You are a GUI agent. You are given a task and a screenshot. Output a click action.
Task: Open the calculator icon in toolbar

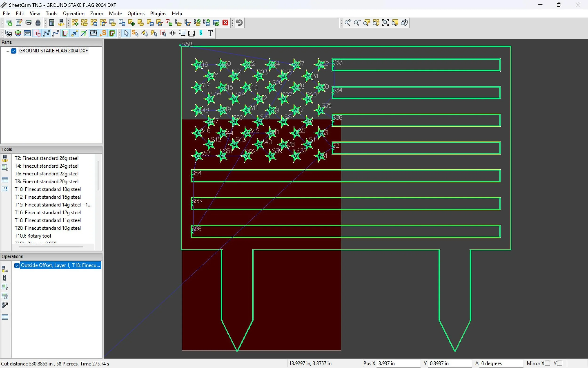(52, 23)
